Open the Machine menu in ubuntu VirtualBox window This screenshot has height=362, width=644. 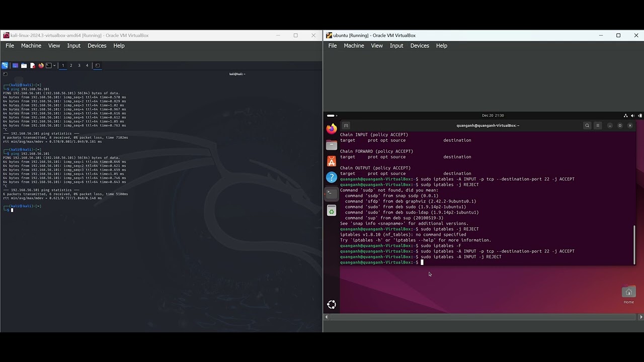(x=354, y=46)
